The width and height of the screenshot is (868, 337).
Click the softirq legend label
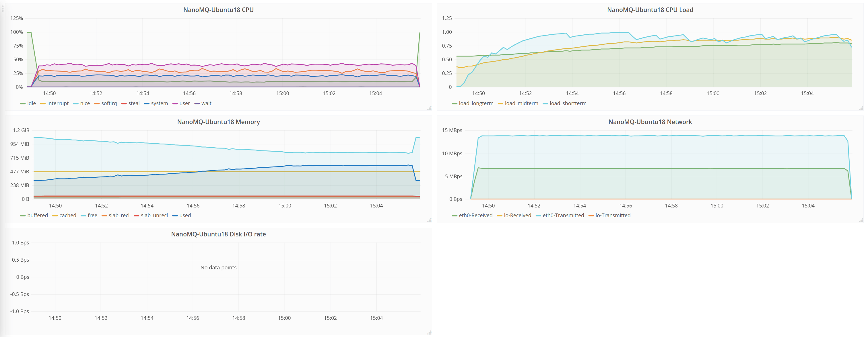pyautogui.click(x=109, y=104)
